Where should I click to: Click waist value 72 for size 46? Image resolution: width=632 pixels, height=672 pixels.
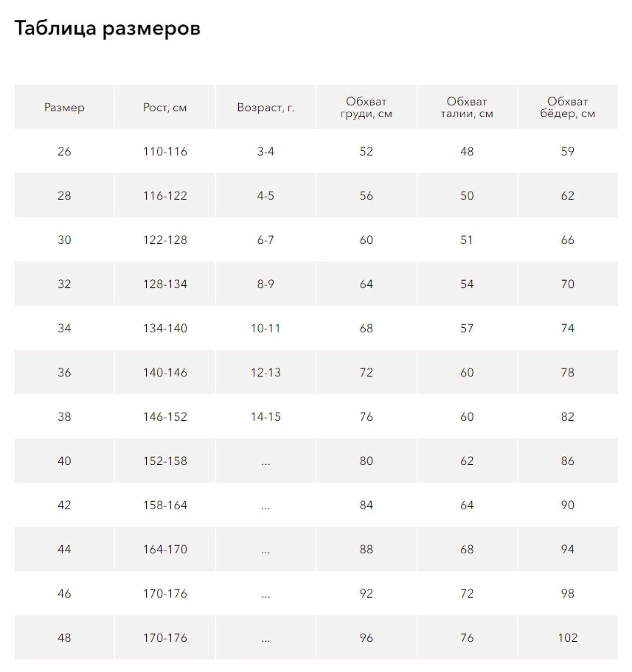[467, 593]
